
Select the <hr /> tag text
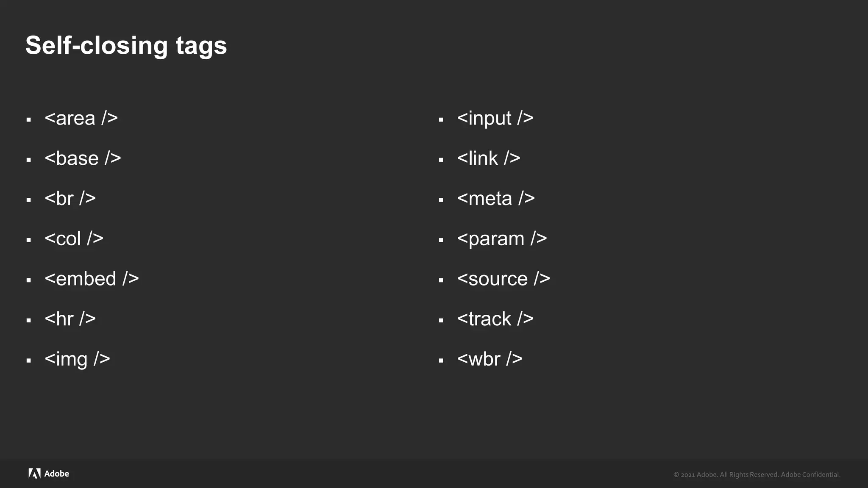click(70, 319)
